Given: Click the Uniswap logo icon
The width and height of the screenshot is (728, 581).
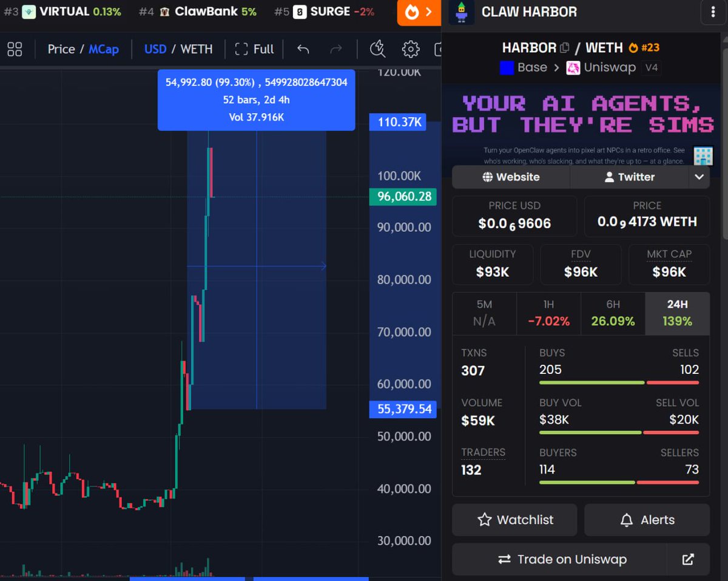Looking at the screenshot, I should click(x=573, y=67).
